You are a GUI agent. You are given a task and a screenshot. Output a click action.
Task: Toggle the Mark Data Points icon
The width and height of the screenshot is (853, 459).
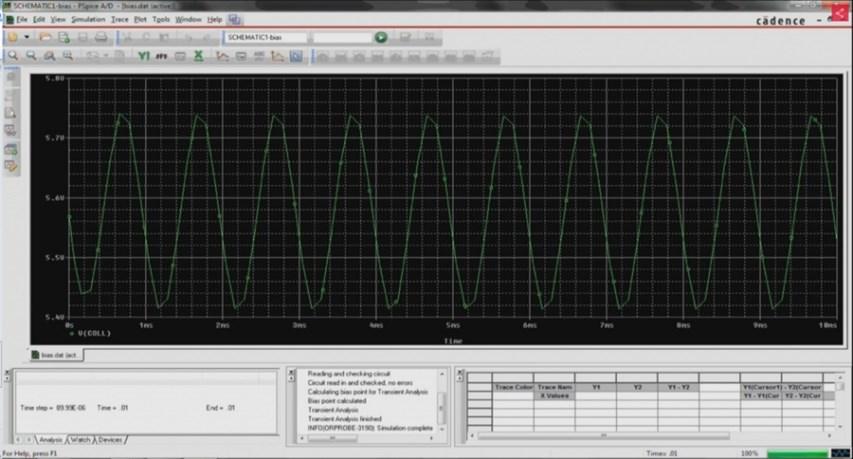277,55
